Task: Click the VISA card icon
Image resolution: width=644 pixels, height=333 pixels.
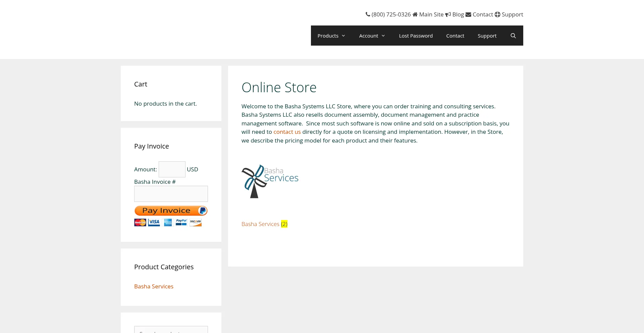Action: pos(154,222)
